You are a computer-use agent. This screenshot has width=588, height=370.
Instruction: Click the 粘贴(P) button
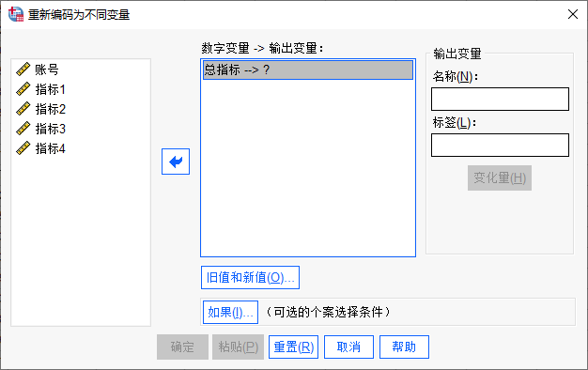coord(239,347)
